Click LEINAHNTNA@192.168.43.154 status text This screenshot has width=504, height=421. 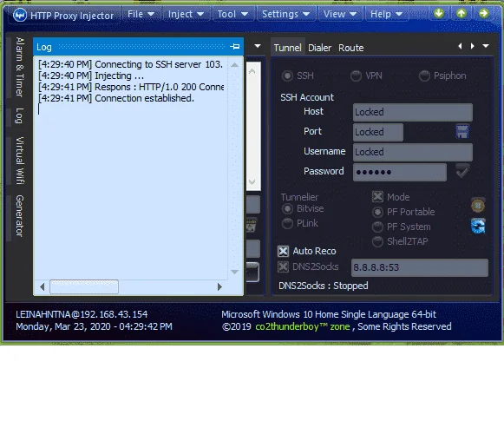(82, 314)
